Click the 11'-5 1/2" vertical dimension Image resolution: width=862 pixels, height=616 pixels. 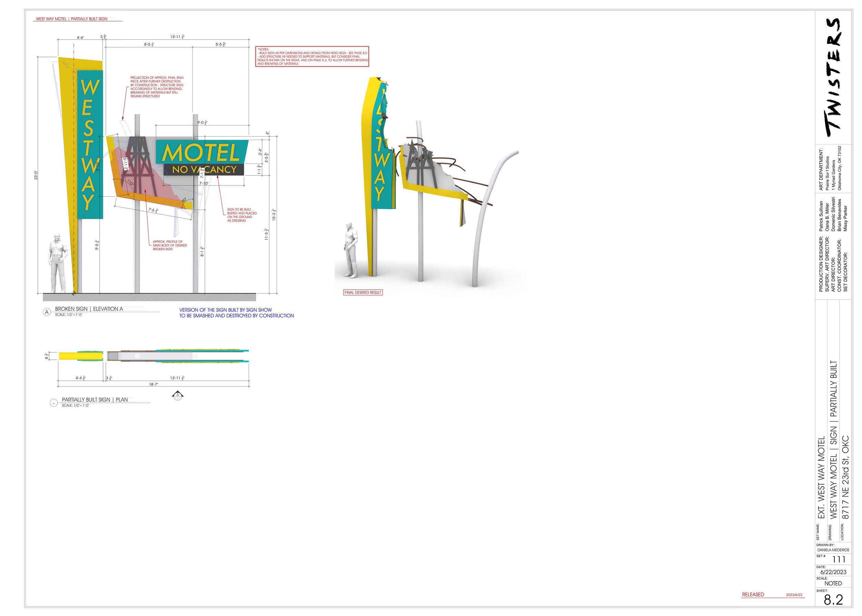pyautogui.click(x=267, y=235)
